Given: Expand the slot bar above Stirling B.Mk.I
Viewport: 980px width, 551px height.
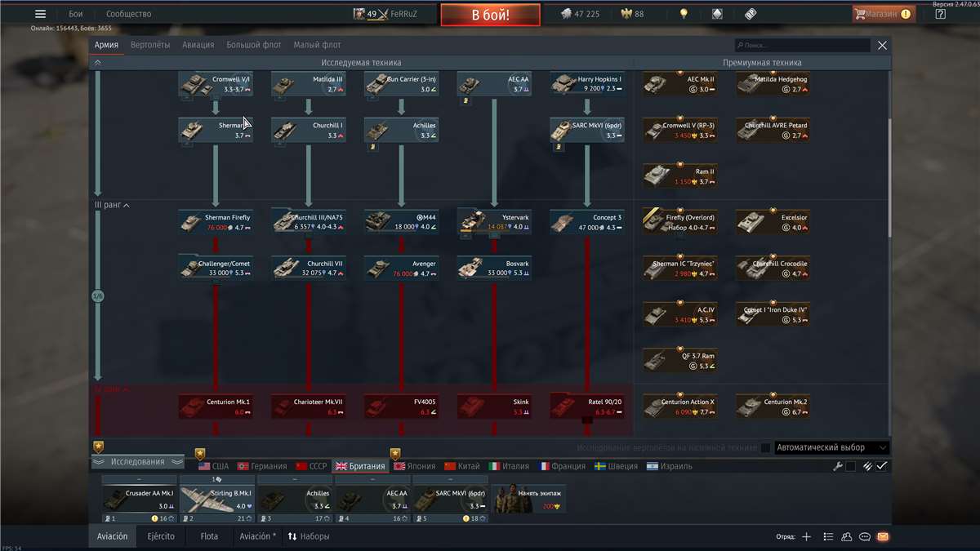Looking at the screenshot, I should (216, 480).
